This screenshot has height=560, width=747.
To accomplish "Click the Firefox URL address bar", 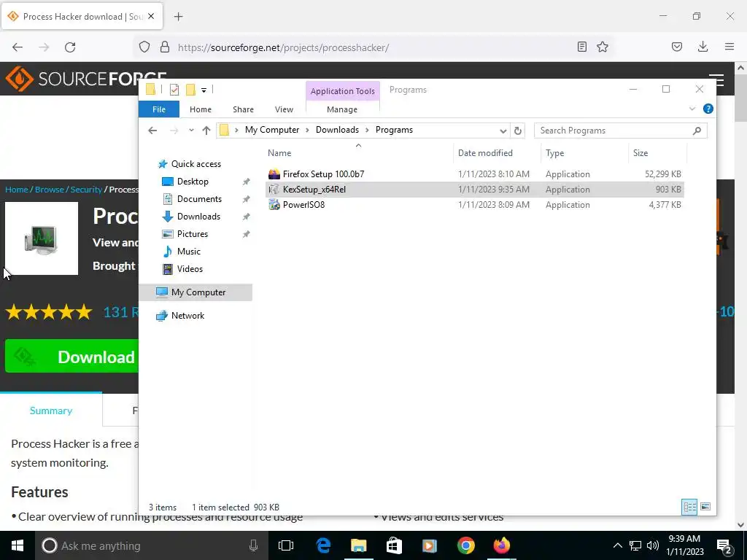I will [x=373, y=47].
